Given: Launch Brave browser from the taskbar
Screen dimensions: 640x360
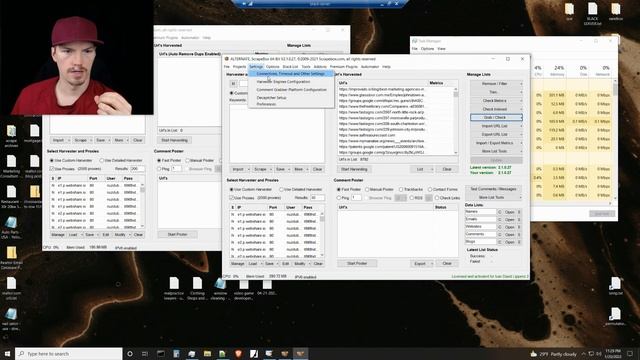Looking at the screenshot, I should point(238,353).
